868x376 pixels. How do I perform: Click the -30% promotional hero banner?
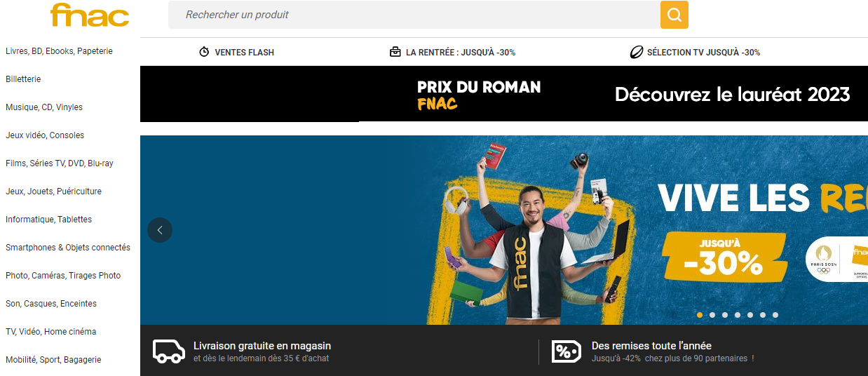504,230
